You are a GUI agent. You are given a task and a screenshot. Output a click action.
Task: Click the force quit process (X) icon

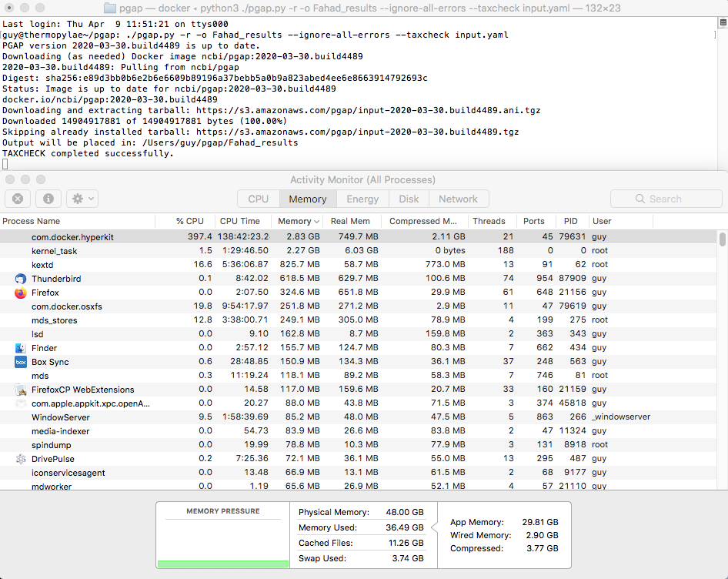[18, 199]
